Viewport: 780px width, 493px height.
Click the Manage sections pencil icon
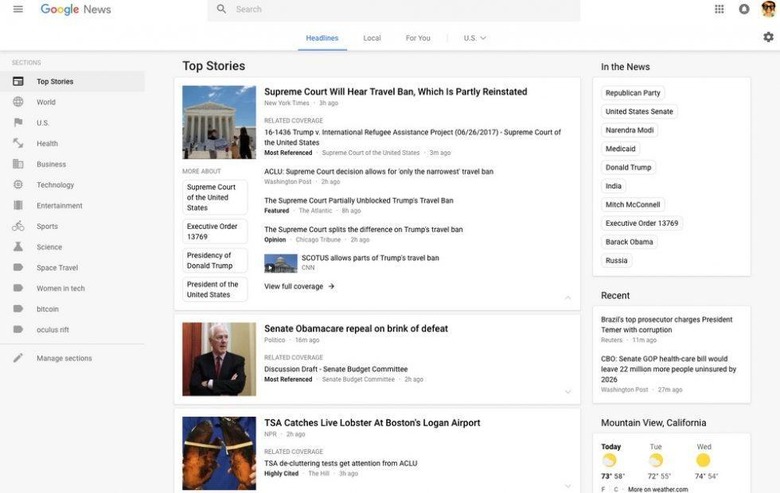coord(18,358)
